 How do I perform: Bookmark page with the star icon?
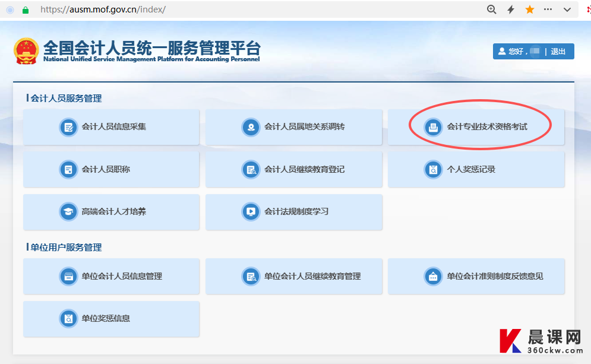(x=529, y=10)
